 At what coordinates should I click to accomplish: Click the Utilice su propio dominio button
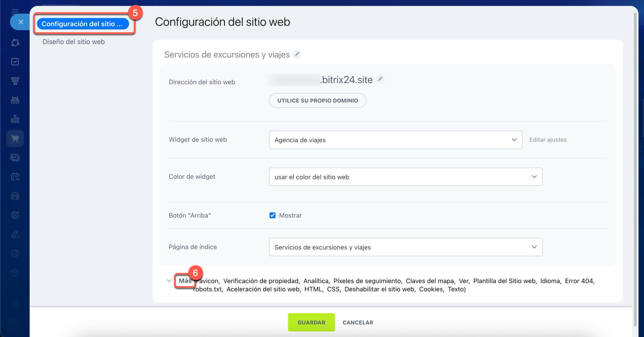click(x=317, y=100)
